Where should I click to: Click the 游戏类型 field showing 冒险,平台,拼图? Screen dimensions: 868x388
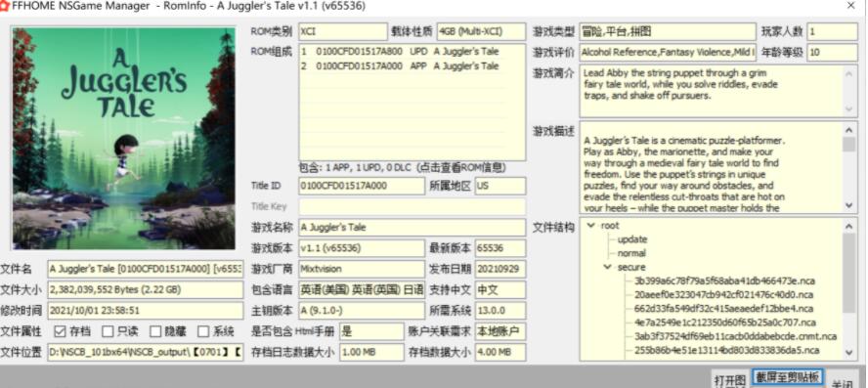668,31
